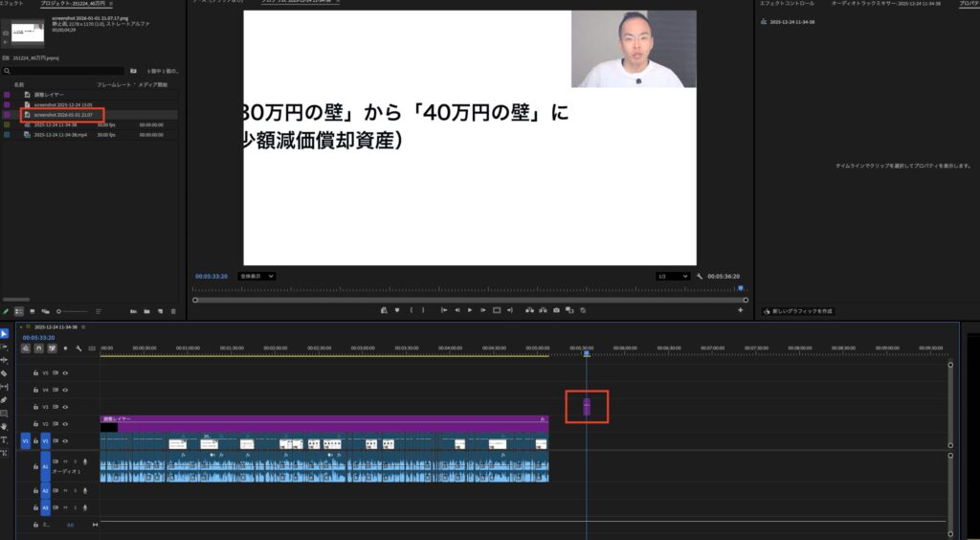The height and width of the screenshot is (540, 980).
Task: Toggle V2 track eye visibility
Action: (x=65, y=424)
